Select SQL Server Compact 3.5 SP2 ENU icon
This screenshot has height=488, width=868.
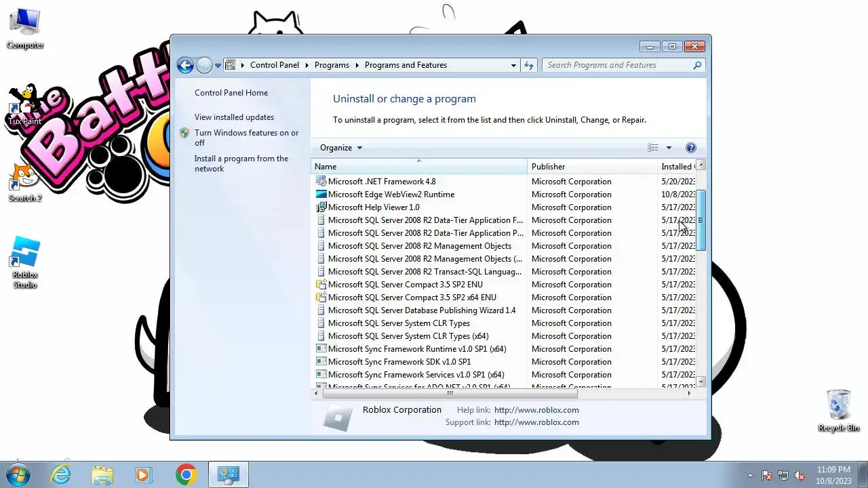click(x=321, y=285)
